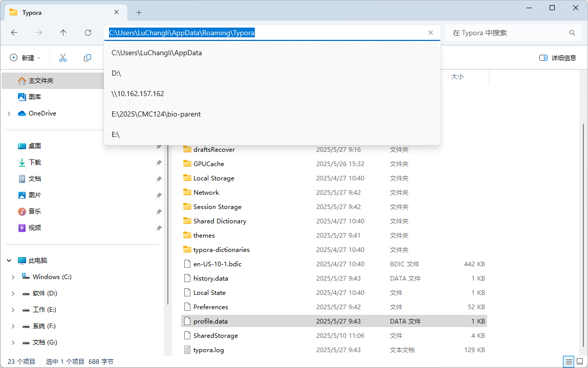The image size is (588, 368).
Task: Expand 文档 (G:) drive node
Action: pyautogui.click(x=13, y=342)
